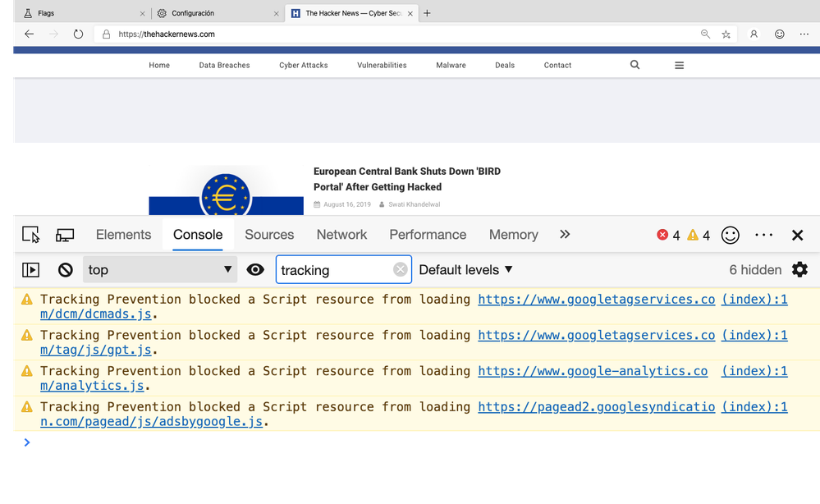
Task: Open the Performance tab
Action: (x=428, y=235)
